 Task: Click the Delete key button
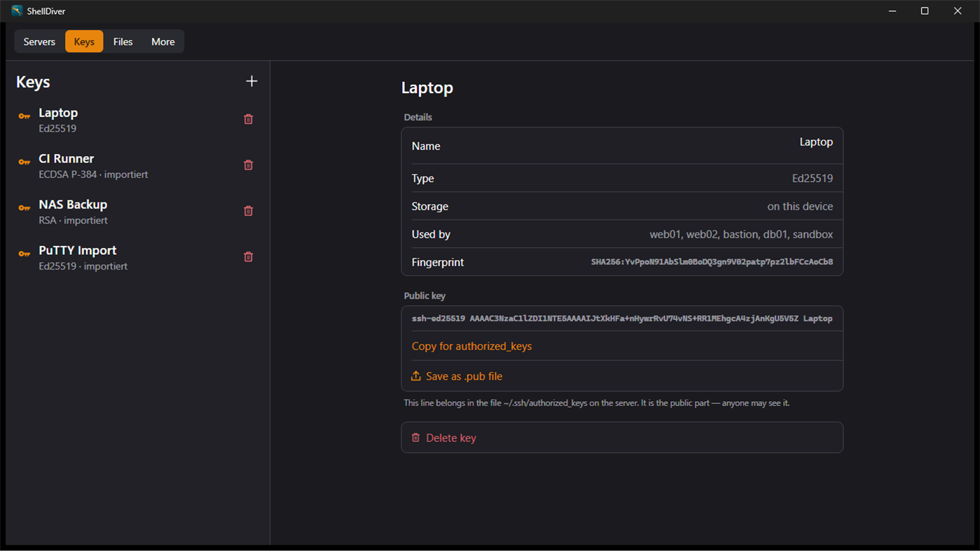coord(622,438)
